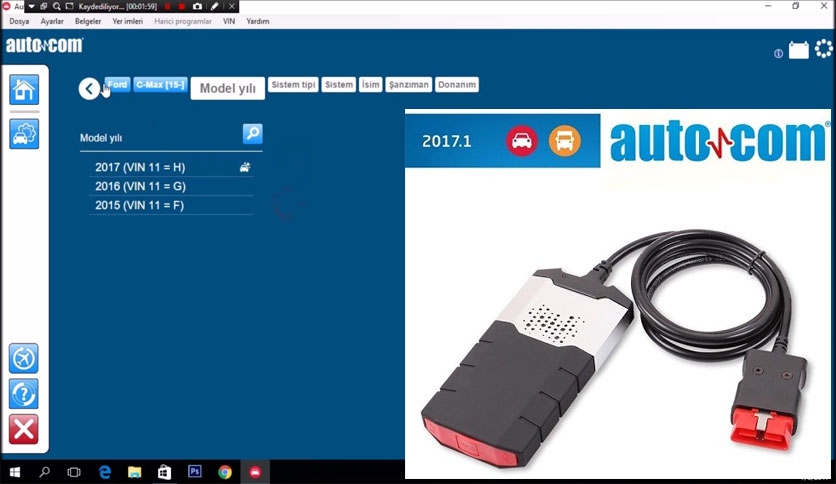Click the Ford breadcrumb button
Image resolution: width=836 pixels, height=484 pixels.
(x=117, y=84)
